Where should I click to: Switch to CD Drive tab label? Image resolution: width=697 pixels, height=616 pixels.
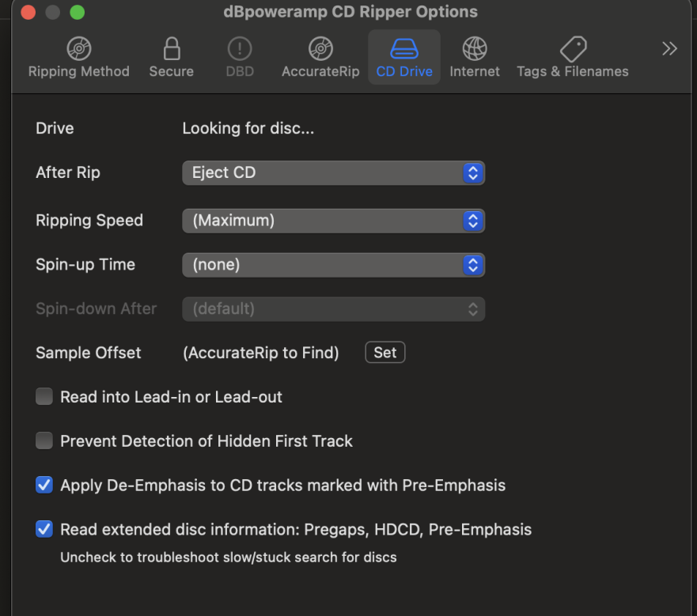[404, 71]
